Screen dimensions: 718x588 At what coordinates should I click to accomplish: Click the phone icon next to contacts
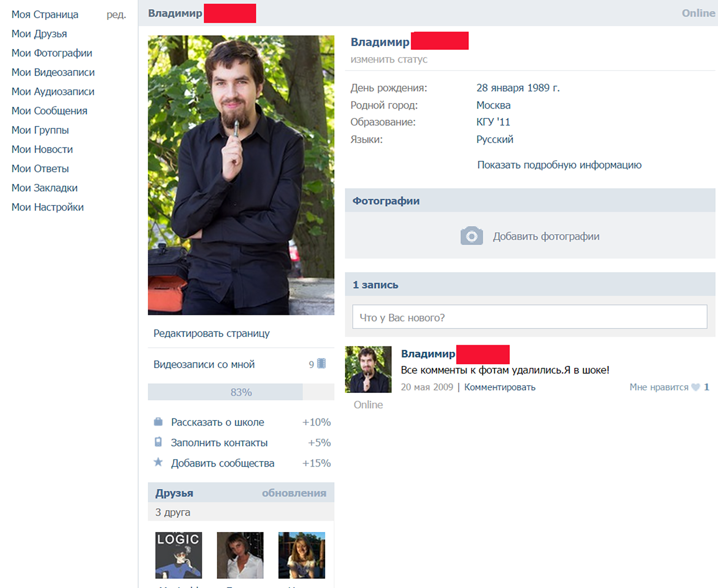tap(158, 442)
